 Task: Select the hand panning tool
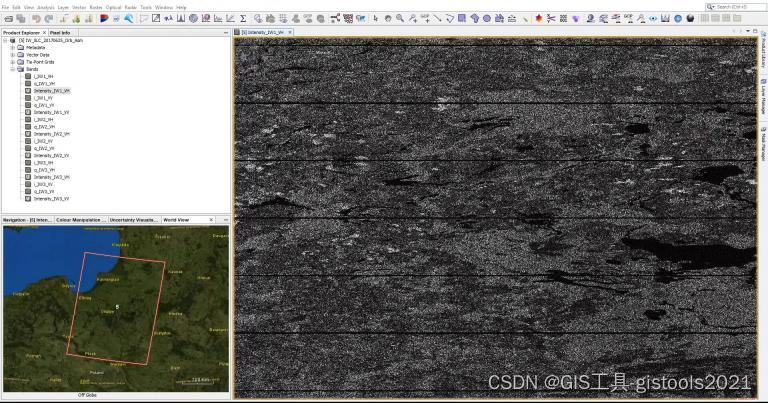click(x=388, y=19)
